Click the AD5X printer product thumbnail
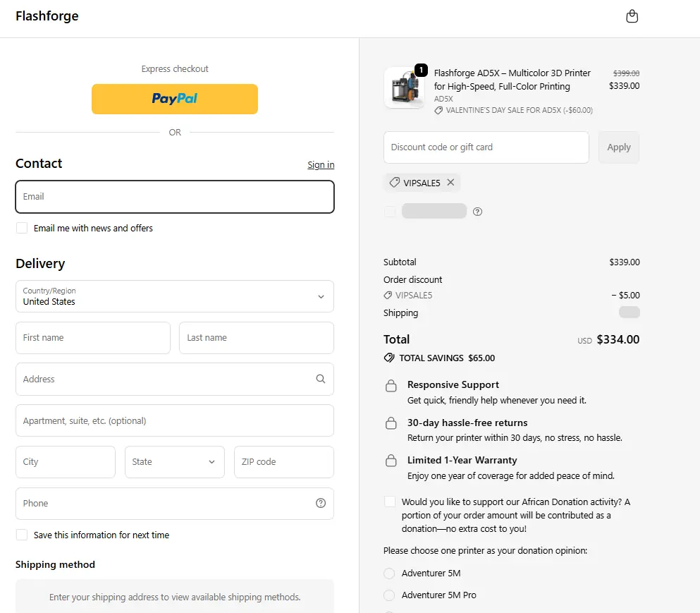The width and height of the screenshot is (700, 613). [x=405, y=88]
